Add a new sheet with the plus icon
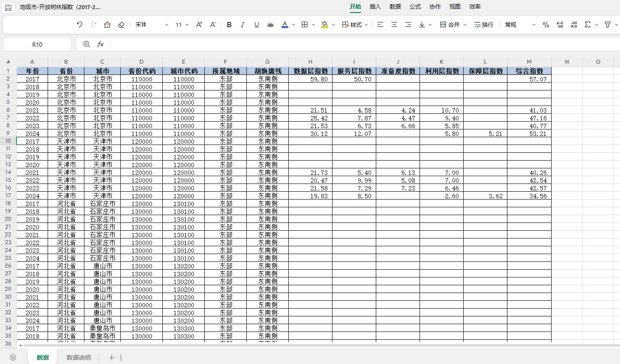620x364 pixels. point(111,358)
